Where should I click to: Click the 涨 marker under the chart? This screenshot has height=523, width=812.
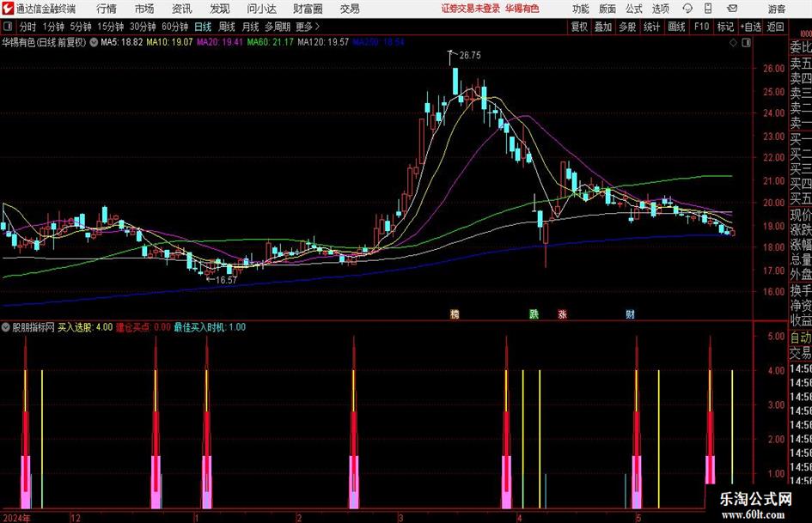(x=563, y=313)
